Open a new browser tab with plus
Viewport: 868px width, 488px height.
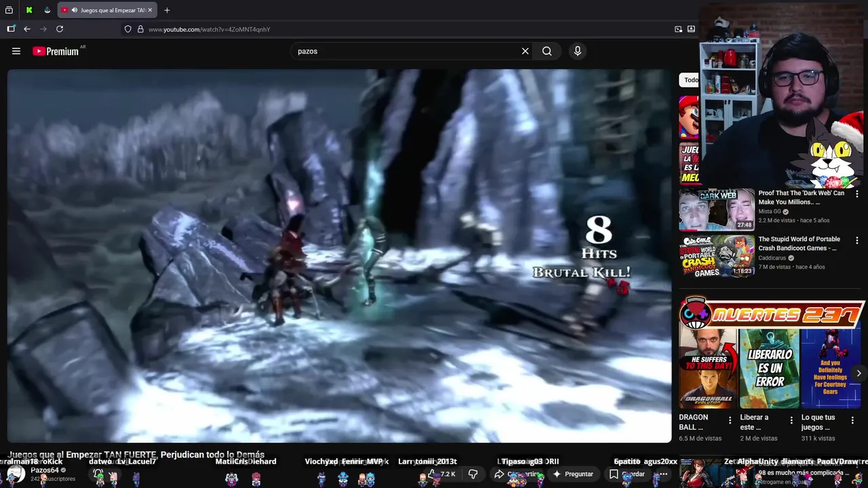[x=167, y=10]
